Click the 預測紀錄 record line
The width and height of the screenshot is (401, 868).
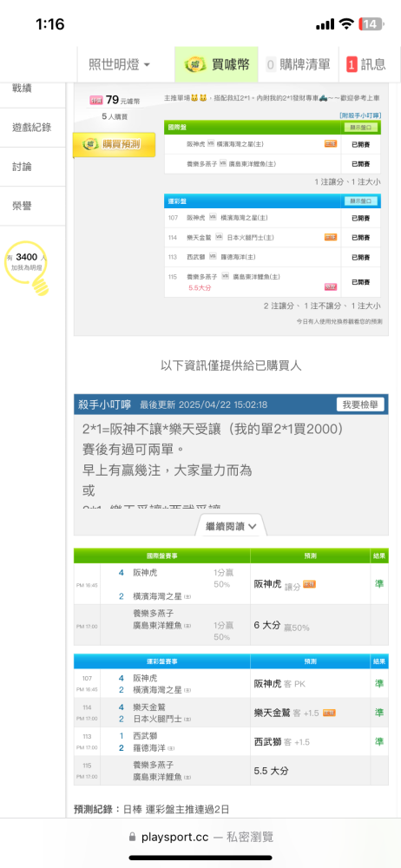151,809
